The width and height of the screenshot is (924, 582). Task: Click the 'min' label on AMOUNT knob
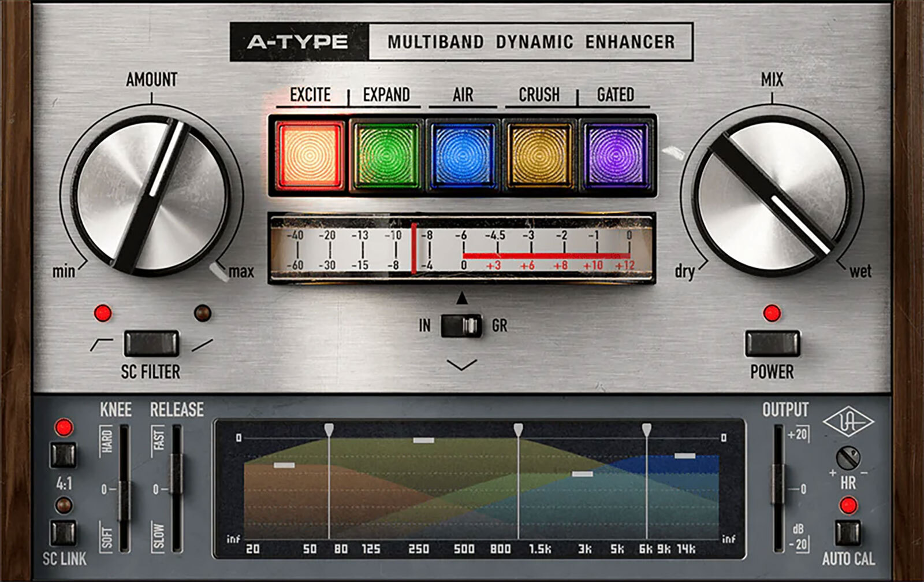tap(64, 270)
